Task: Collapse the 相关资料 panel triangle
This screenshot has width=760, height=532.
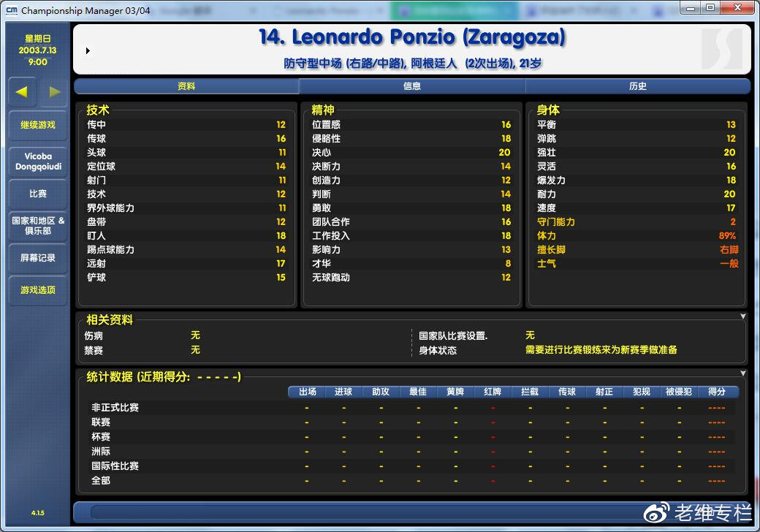Action: point(743,316)
